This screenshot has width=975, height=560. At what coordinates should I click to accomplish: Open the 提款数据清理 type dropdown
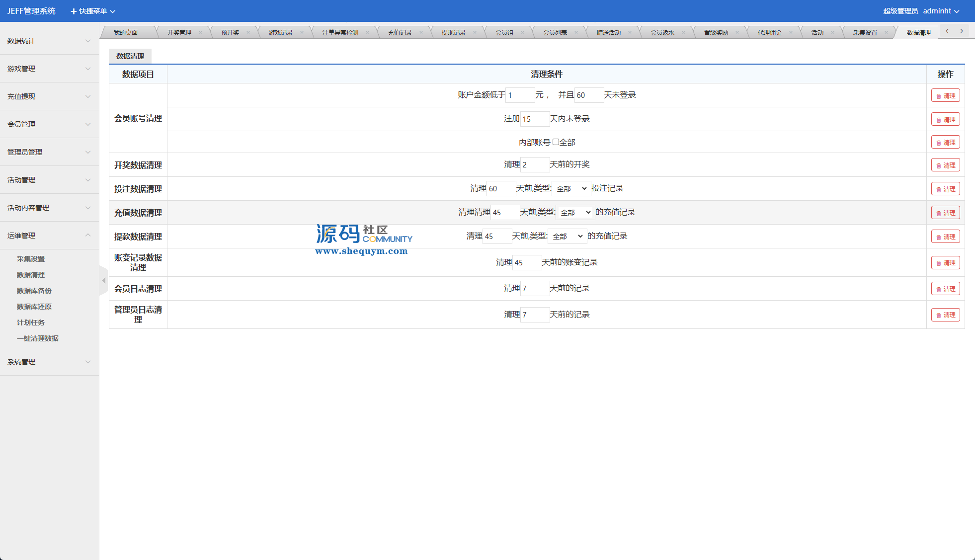pyautogui.click(x=567, y=236)
